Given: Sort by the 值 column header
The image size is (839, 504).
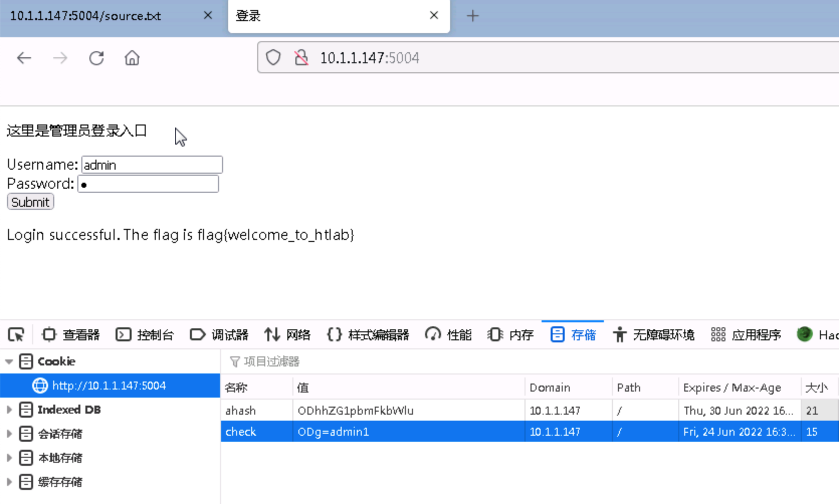Looking at the screenshot, I should pyautogui.click(x=409, y=388).
